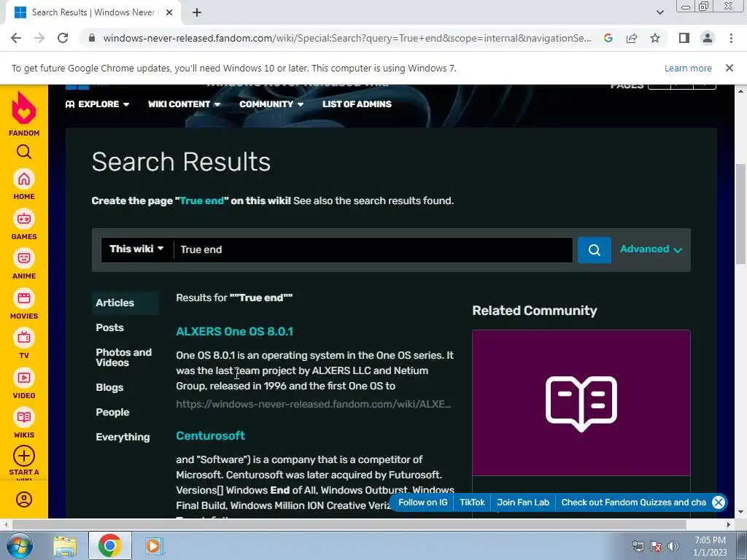Click Join Fan Lab button

coord(523,502)
